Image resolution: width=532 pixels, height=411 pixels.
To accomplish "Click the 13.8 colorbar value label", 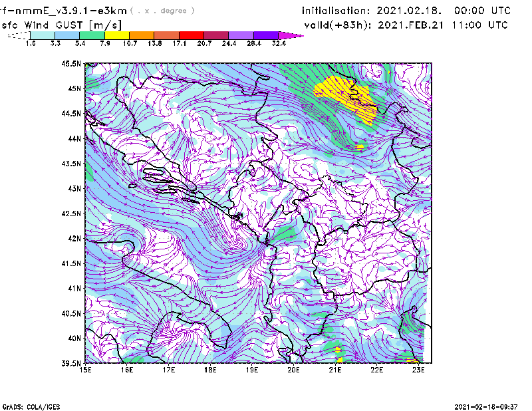I will pyautogui.click(x=155, y=43).
